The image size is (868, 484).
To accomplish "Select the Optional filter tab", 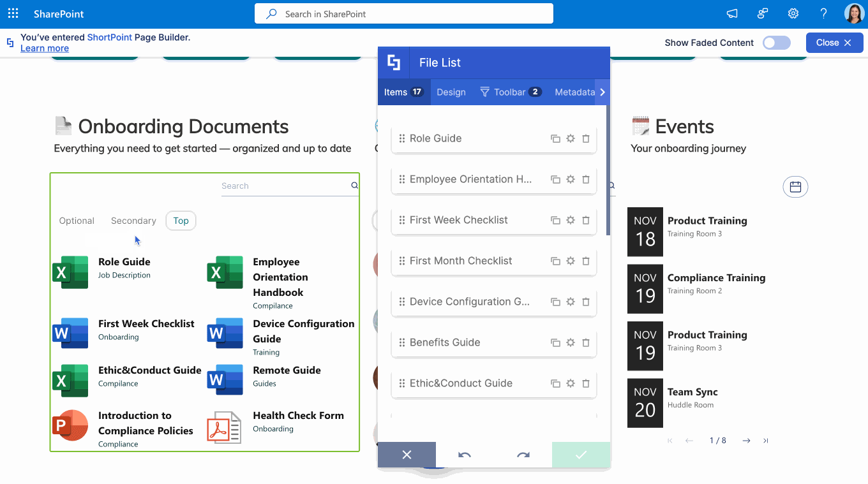I will 77,221.
